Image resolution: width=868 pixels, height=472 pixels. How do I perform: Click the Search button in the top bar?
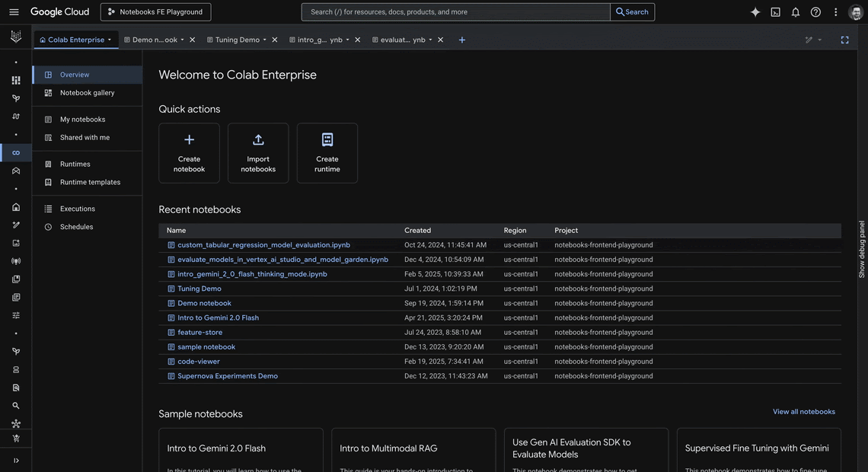(x=632, y=11)
